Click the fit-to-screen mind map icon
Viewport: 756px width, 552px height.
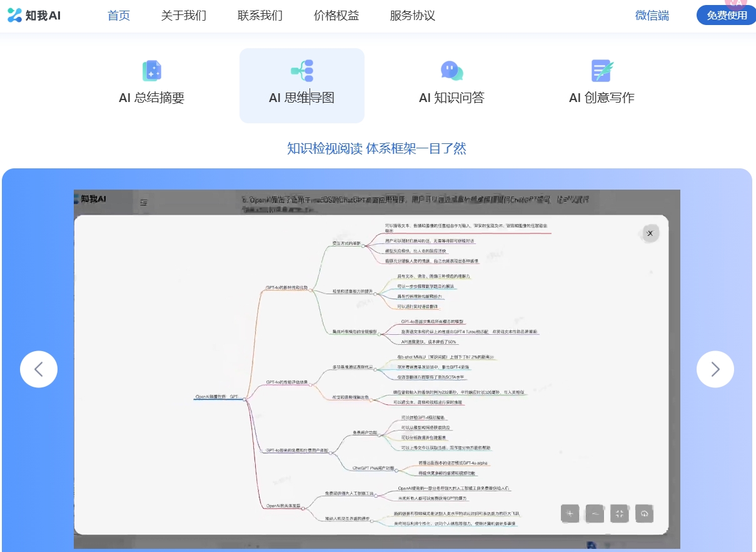pos(620,513)
